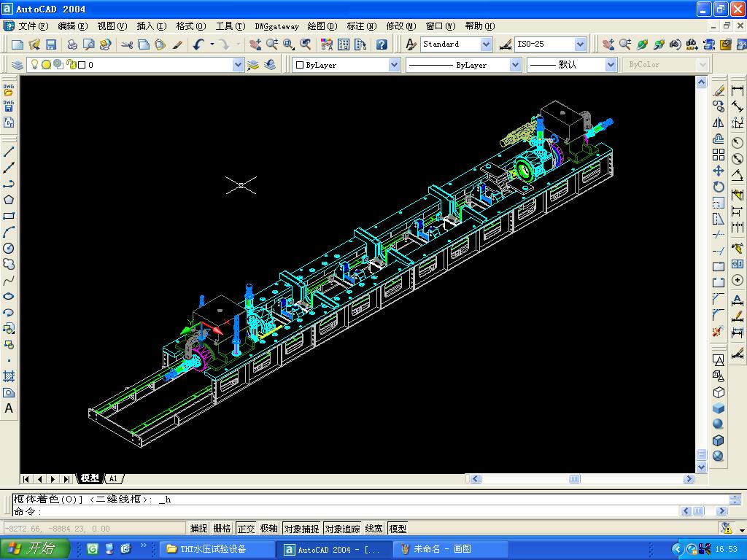The image size is (747, 560).
Task: Expand the undo history dropdown arrow
Action: pos(212,44)
